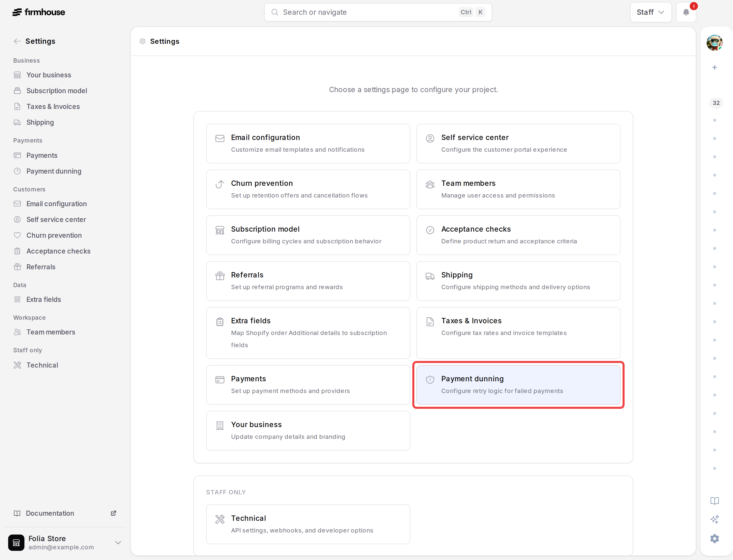Open Taxes & Invoices card title
Viewport: 733px width, 560px height.
[471, 321]
